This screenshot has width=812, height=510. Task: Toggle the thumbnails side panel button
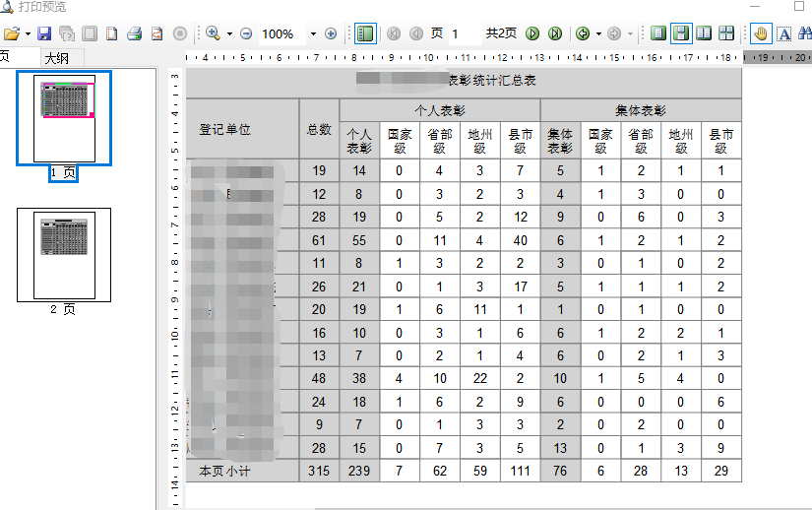click(x=365, y=34)
